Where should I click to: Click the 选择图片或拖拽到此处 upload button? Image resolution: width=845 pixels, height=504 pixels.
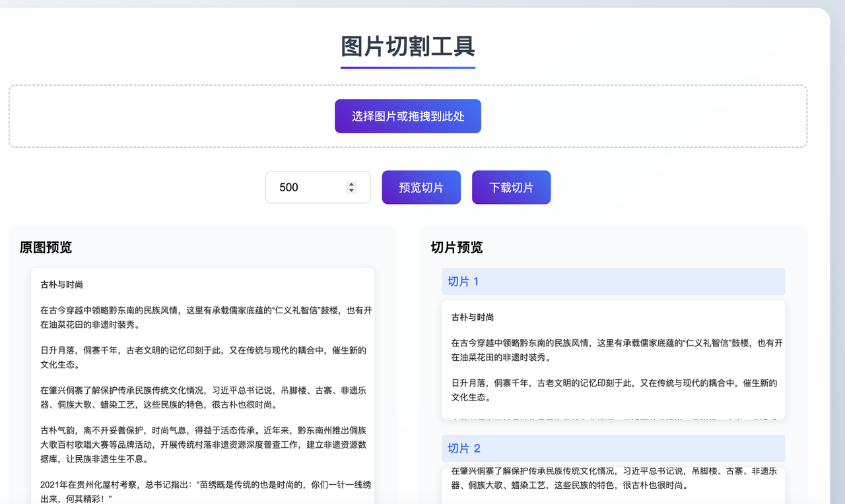pyautogui.click(x=407, y=116)
